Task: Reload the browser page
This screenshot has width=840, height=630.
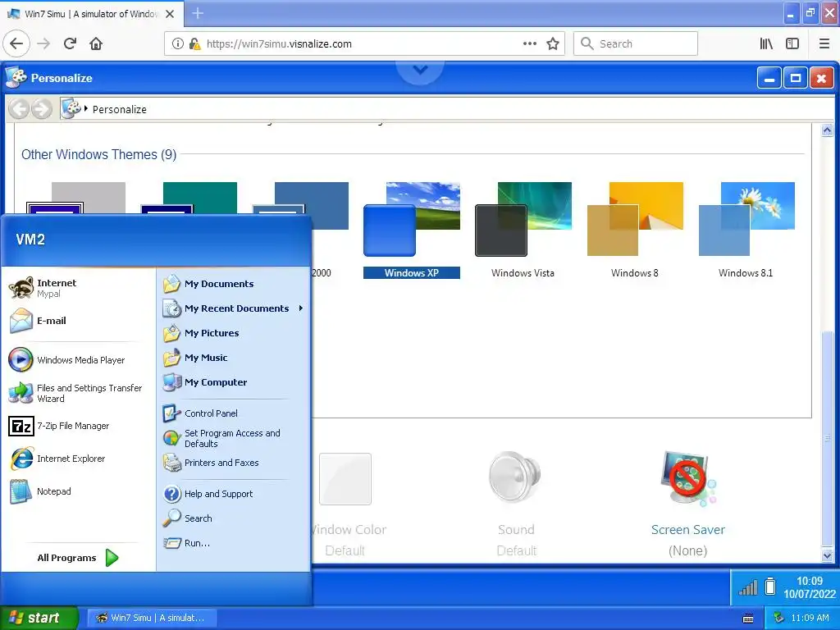Action: [71, 43]
